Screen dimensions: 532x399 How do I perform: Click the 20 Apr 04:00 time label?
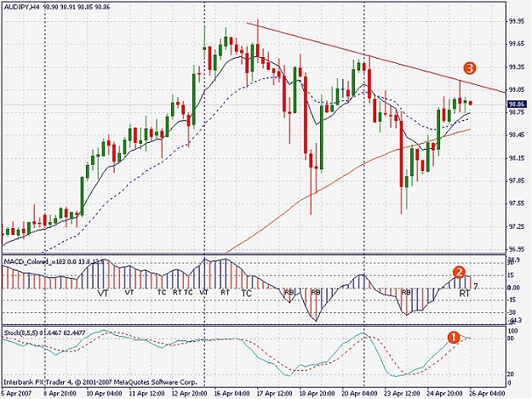click(360, 394)
